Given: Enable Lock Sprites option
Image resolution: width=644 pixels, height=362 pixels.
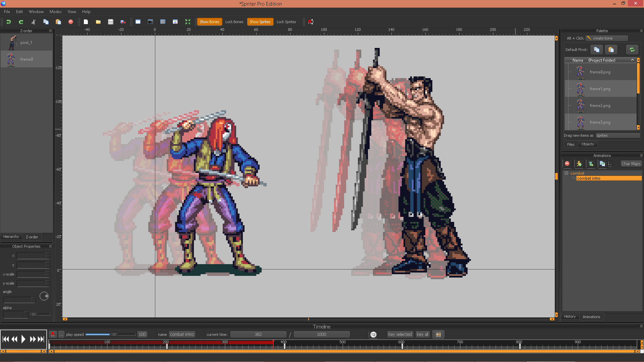Looking at the screenshot, I should coord(286,21).
